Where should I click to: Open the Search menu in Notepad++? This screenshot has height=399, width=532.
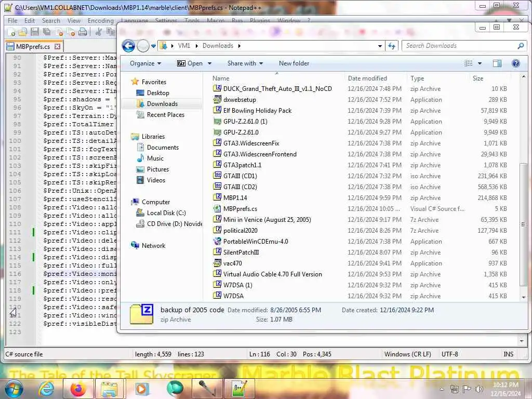click(51, 21)
